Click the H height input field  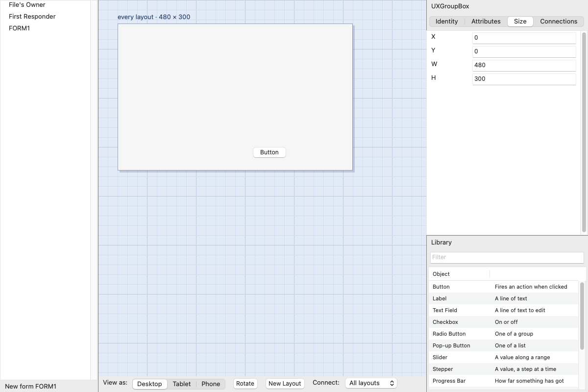524,79
